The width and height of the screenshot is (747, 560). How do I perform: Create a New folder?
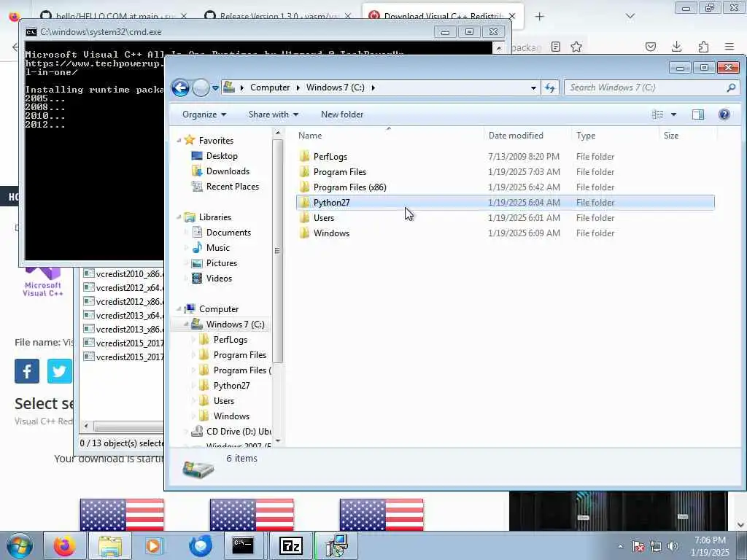point(342,114)
